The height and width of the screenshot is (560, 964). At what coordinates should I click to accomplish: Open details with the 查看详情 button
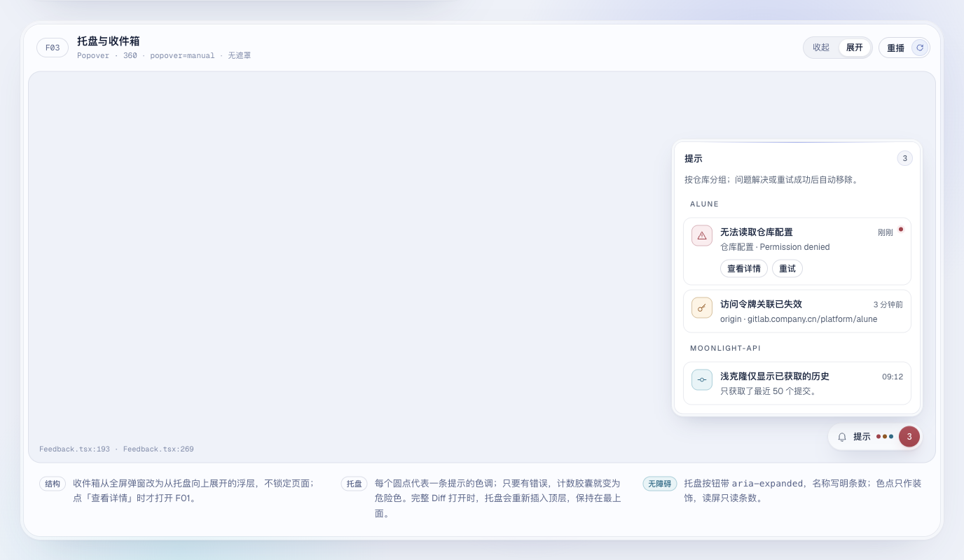[744, 269]
